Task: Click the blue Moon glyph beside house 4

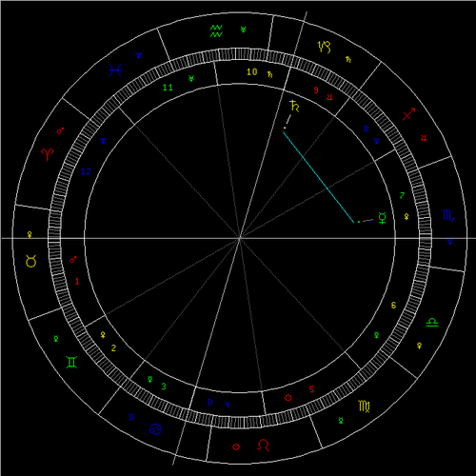Action: (209, 403)
